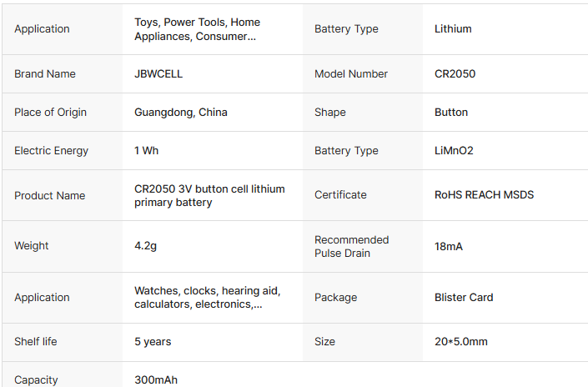The height and width of the screenshot is (387, 588).
Task: Click the Lithium battery type value
Action: [453, 29]
